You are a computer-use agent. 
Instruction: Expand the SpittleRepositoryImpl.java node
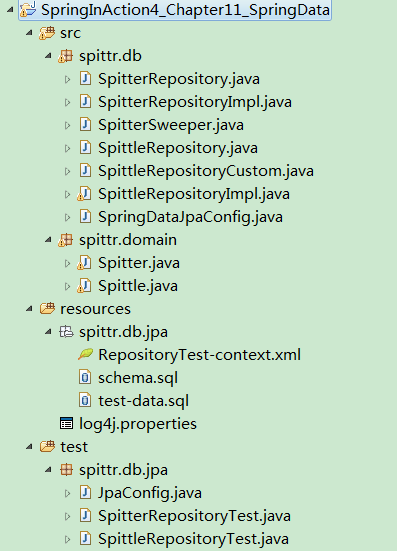click(x=67, y=194)
